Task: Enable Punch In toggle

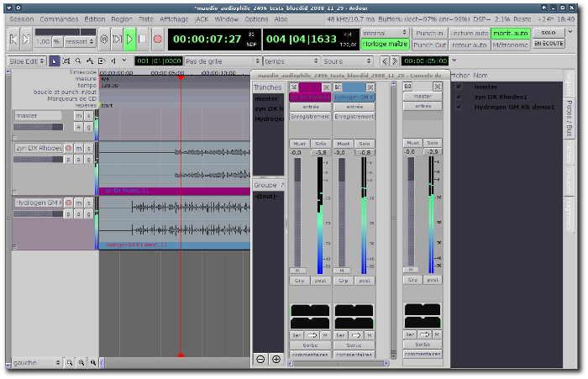Action: click(429, 33)
